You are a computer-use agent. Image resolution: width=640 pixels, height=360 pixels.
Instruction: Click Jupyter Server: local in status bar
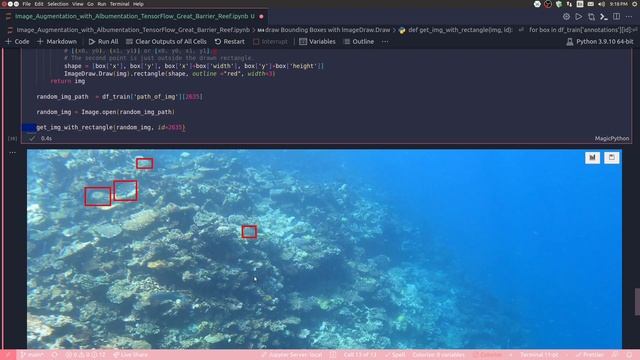tap(291, 355)
